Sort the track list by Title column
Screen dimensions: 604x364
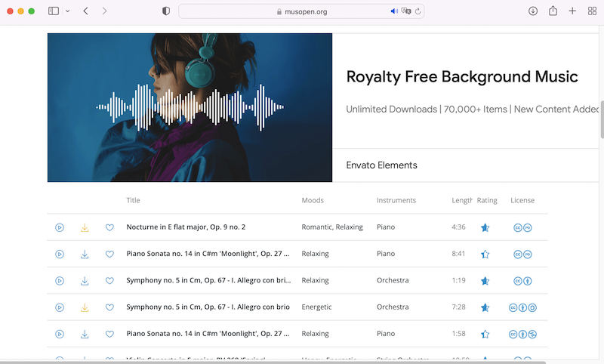coord(134,200)
